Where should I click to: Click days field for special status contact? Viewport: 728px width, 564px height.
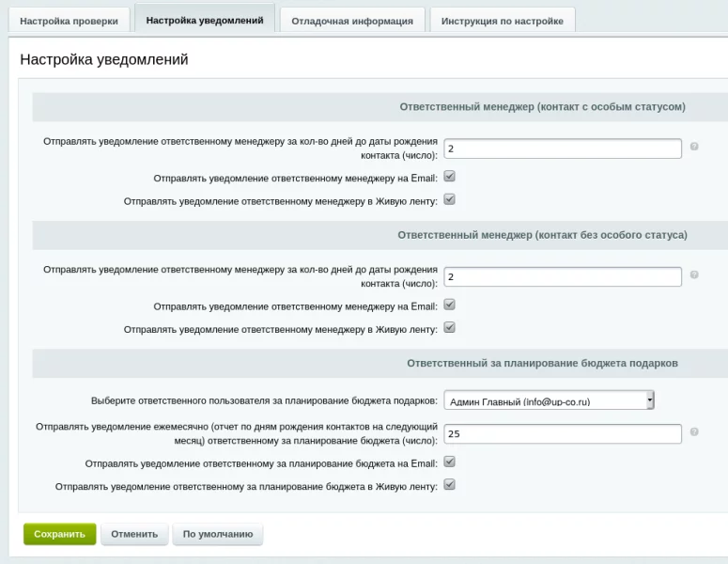[x=562, y=149]
